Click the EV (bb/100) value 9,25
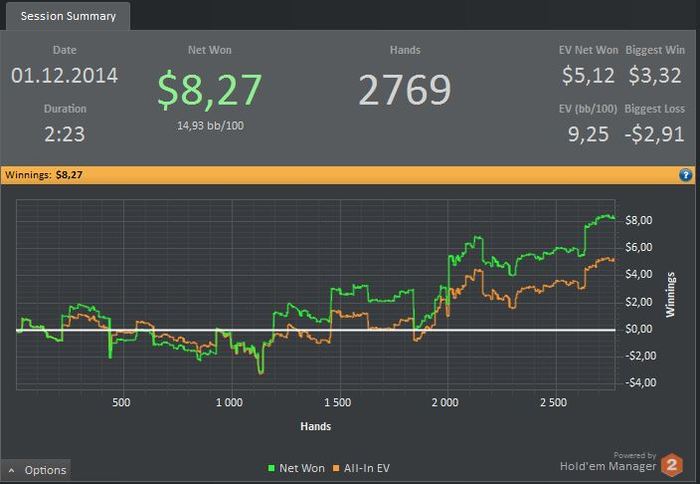The height and width of the screenshot is (484, 700). tap(588, 134)
